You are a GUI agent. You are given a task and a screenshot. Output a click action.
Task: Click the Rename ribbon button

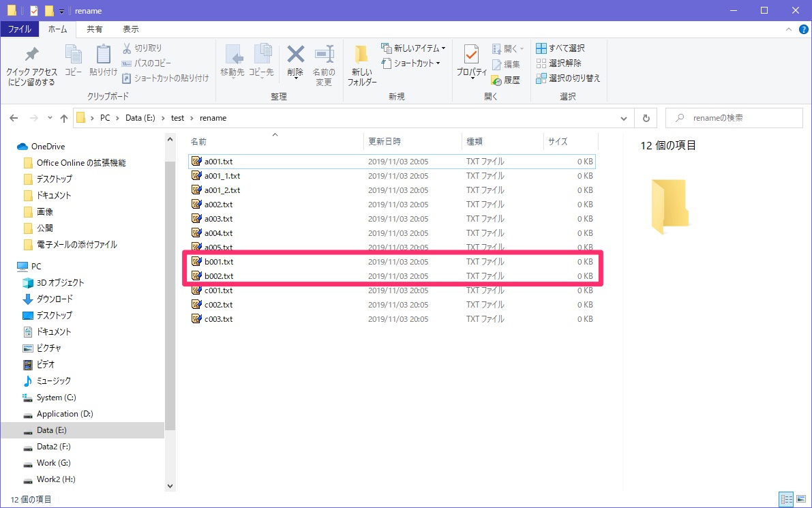324,65
